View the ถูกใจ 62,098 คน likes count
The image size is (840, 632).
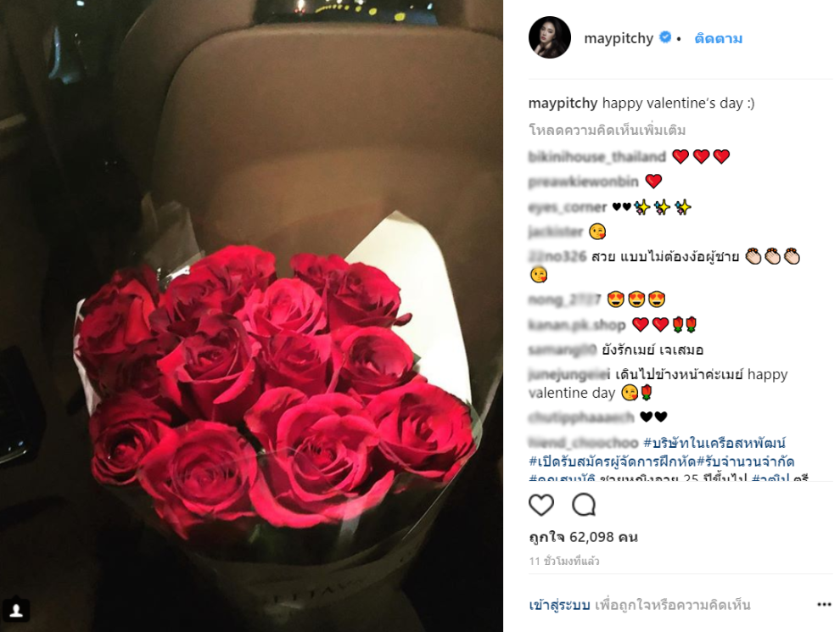[584, 537]
